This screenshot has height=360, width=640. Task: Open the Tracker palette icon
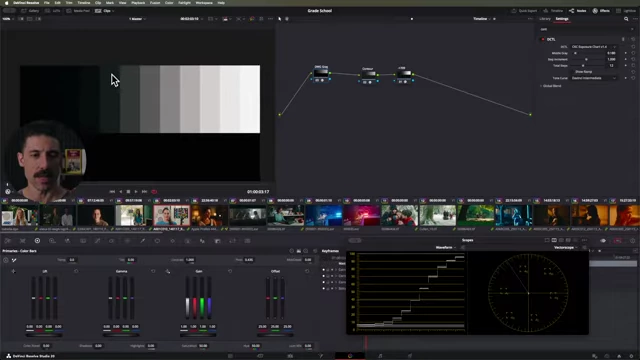pos(173,241)
